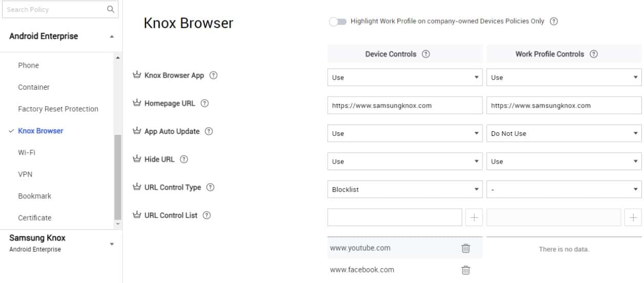Open help icon next to Knox Browser App
644x283 pixels.
(214, 75)
